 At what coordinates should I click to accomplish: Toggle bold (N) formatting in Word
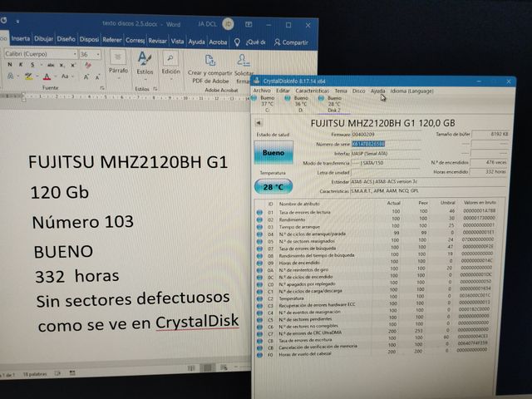9,65
